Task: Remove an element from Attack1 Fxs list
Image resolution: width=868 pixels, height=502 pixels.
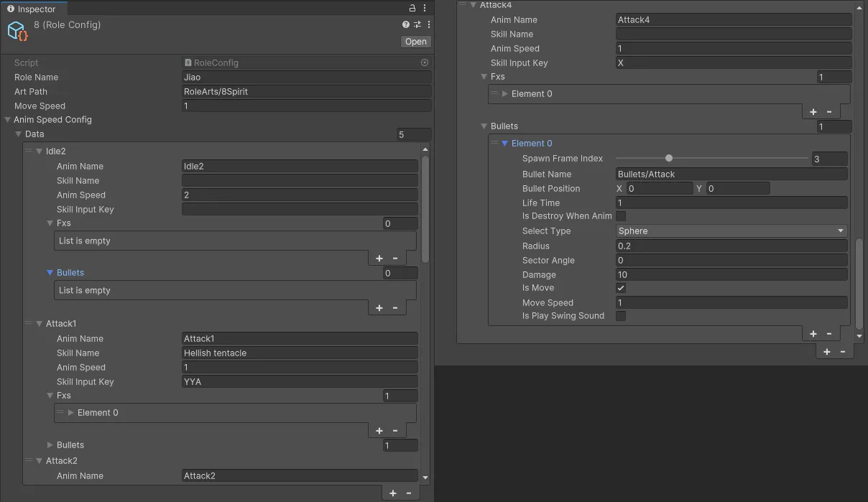Action: click(x=395, y=430)
